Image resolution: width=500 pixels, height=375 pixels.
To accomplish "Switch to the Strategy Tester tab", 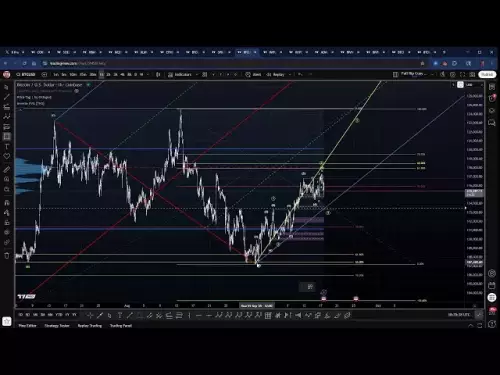I will 57,326.
